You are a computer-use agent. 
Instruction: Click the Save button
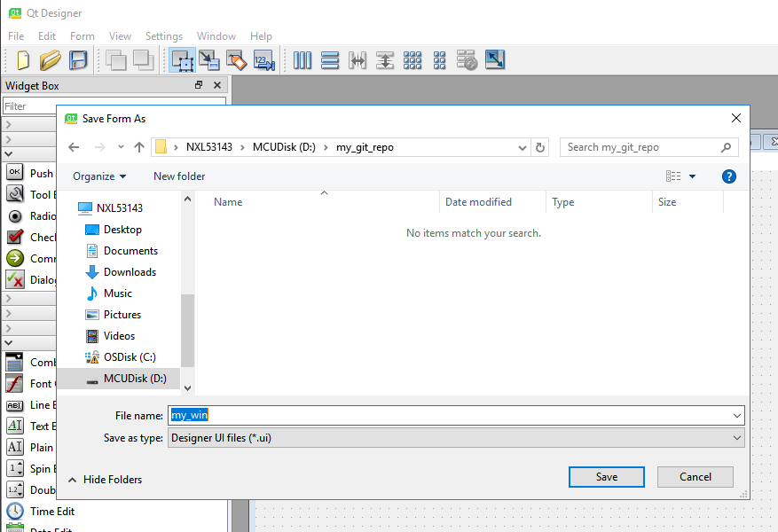point(606,477)
